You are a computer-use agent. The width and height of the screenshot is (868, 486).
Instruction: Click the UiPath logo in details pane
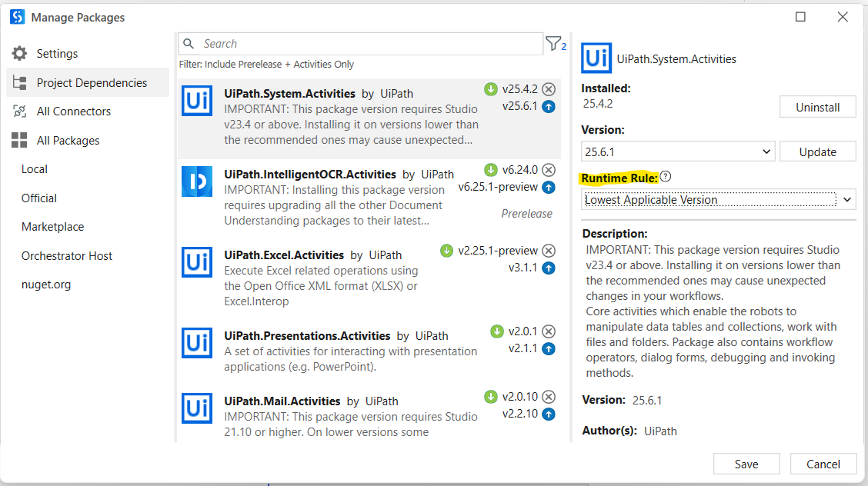[x=596, y=58]
